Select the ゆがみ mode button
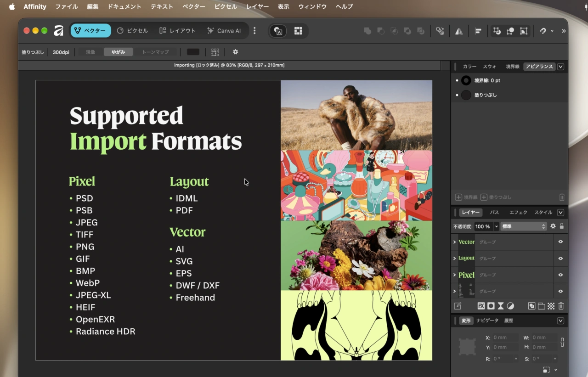588x377 pixels. tap(118, 52)
